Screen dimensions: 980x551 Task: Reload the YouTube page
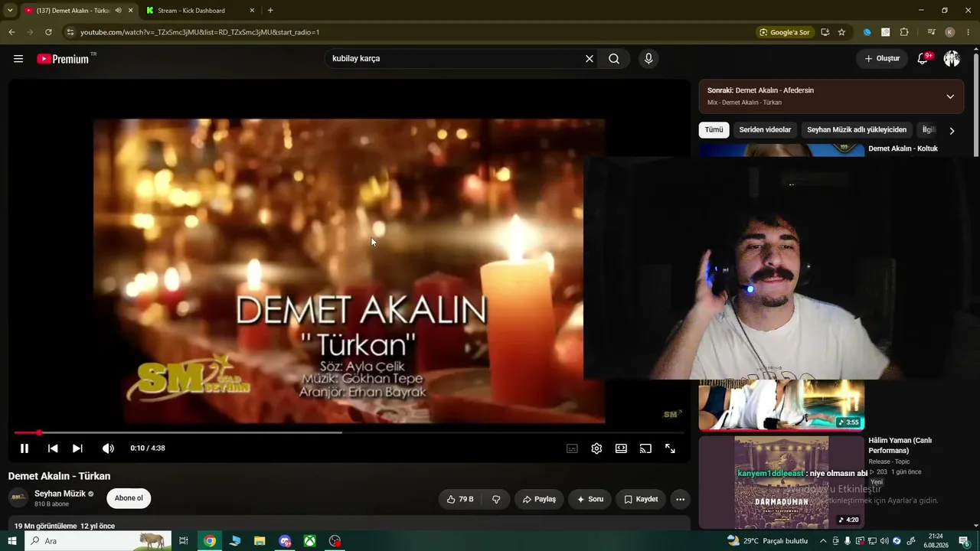pyautogui.click(x=48, y=32)
